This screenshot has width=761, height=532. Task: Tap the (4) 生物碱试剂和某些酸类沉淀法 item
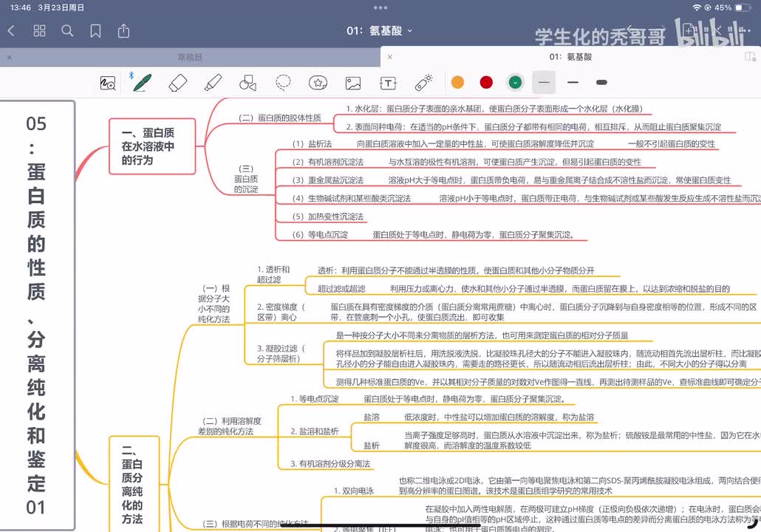pyautogui.click(x=352, y=199)
